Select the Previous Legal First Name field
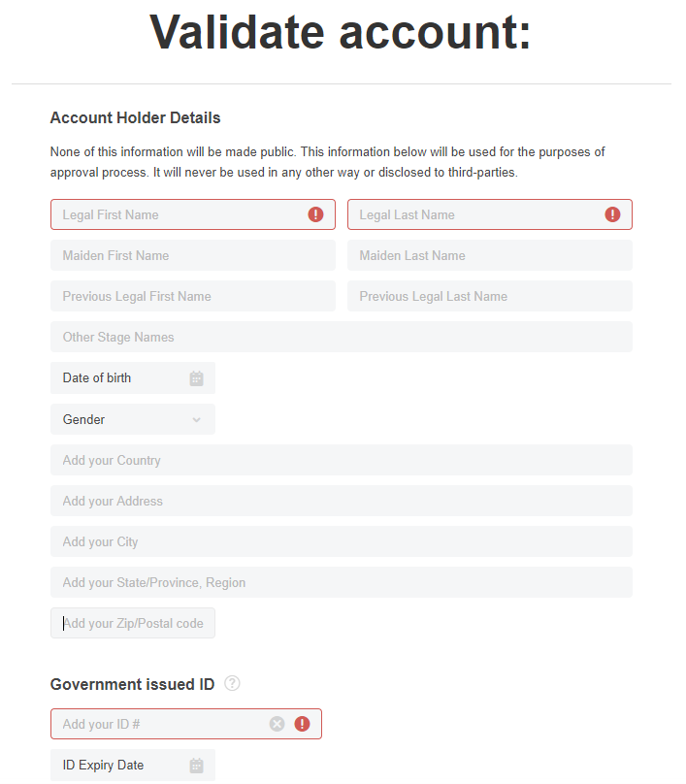686x784 pixels. (x=193, y=296)
